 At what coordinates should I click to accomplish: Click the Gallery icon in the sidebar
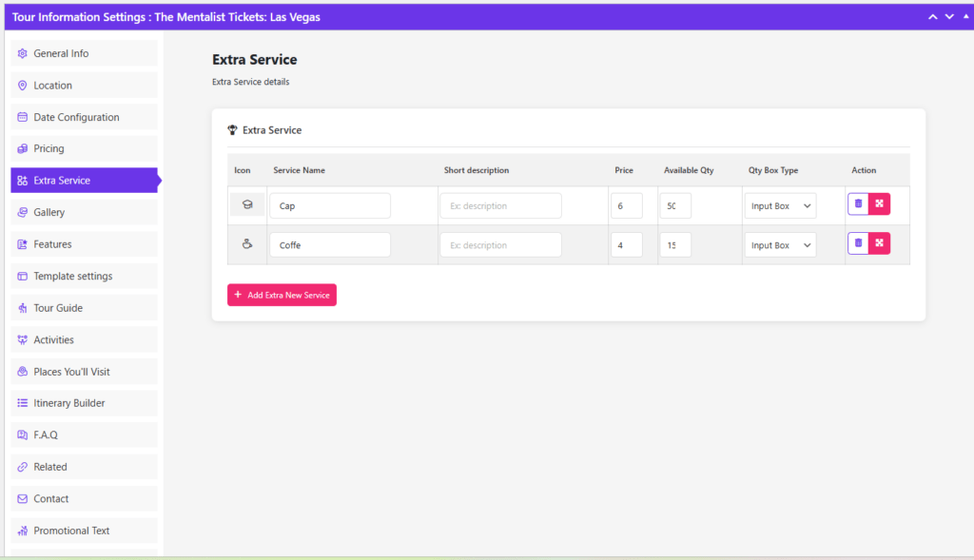point(22,212)
